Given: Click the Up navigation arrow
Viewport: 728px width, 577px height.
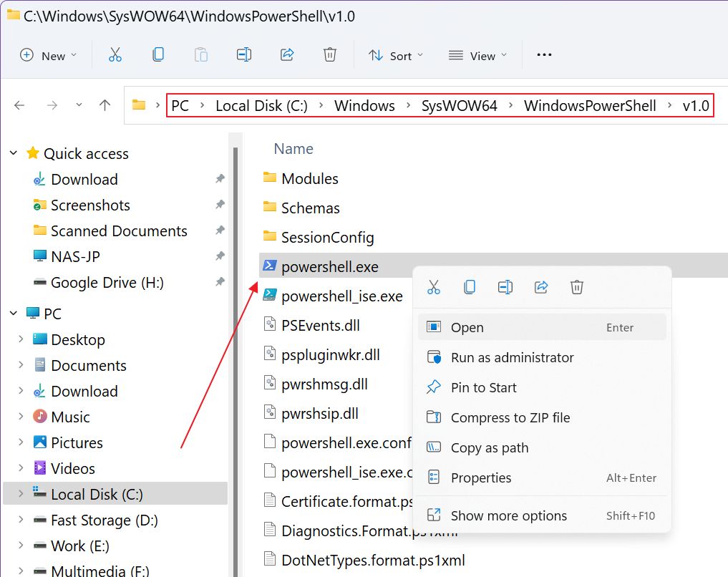Looking at the screenshot, I should click(105, 105).
